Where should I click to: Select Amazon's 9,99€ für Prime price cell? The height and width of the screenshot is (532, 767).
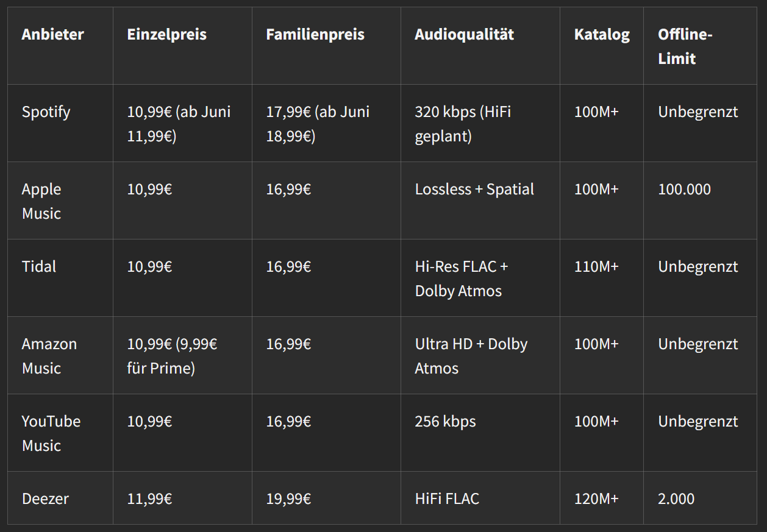[x=172, y=356]
